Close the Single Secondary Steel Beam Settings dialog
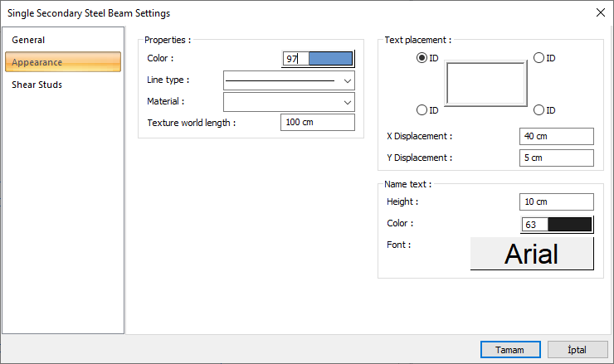Viewport: 614px width, 364px height. tap(600, 12)
